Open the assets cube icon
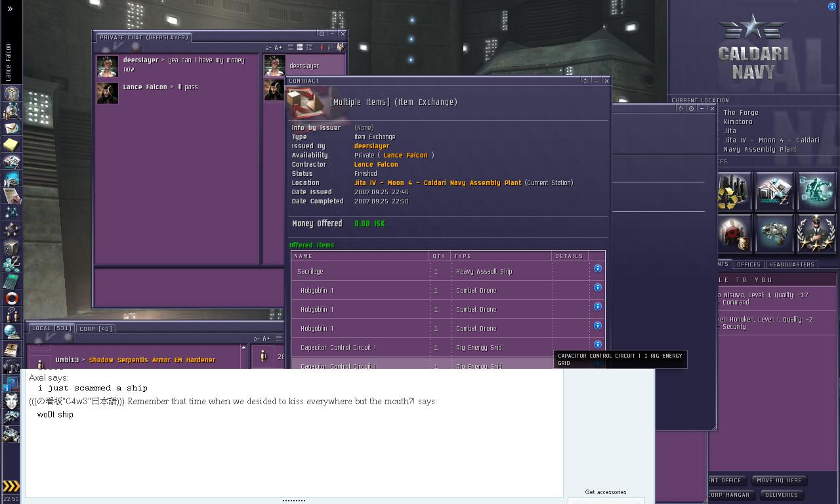Image resolution: width=840 pixels, height=504 pixels. (x=11, y=247)
